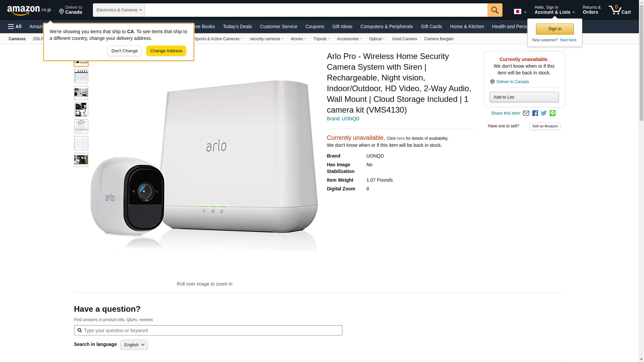Expand Electronics & Cameras search category dropdown

(119, 10)
